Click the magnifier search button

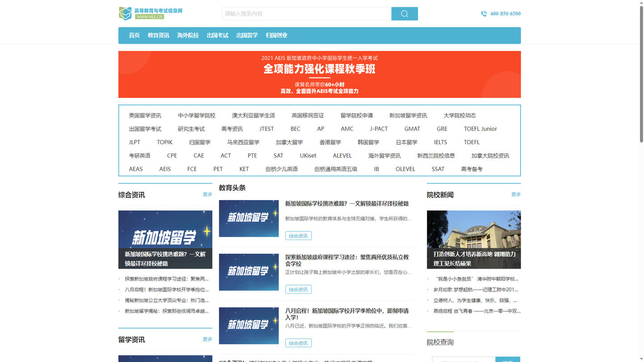(404, 14)
